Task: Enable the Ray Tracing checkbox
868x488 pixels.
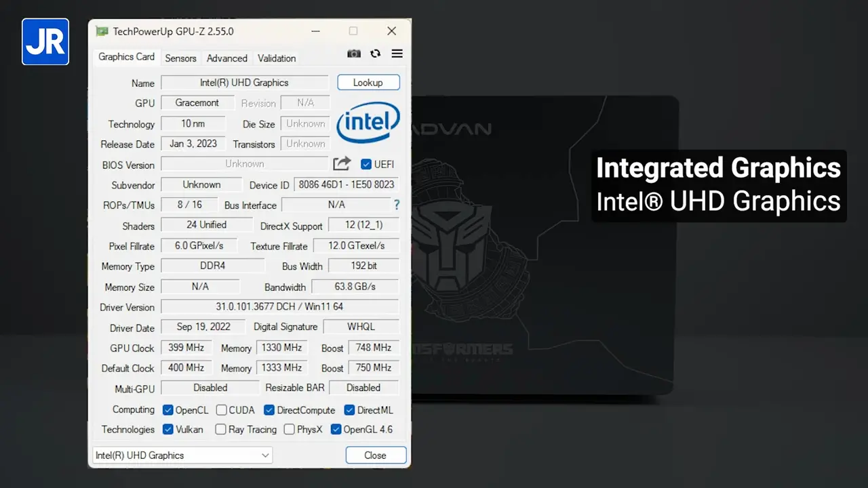Action: pos(220,429)
